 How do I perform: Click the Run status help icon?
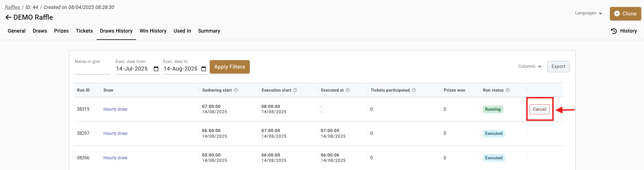(508, 90)
